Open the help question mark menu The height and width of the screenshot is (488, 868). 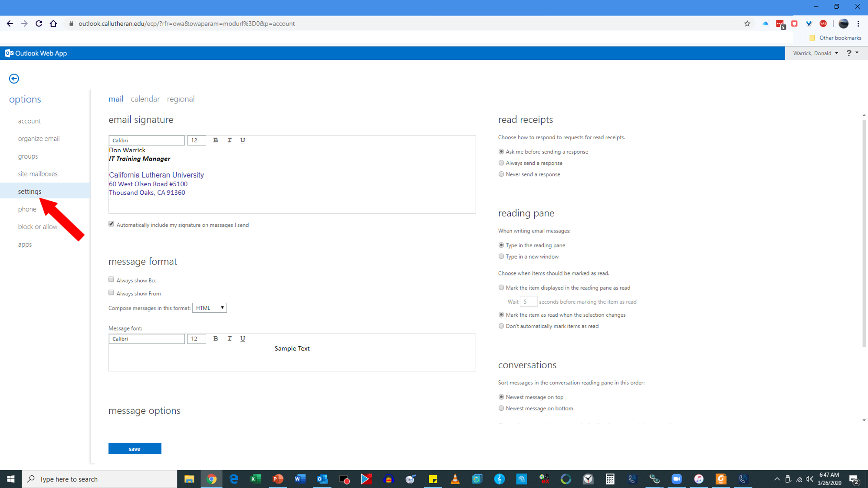[x=849, y=53]
